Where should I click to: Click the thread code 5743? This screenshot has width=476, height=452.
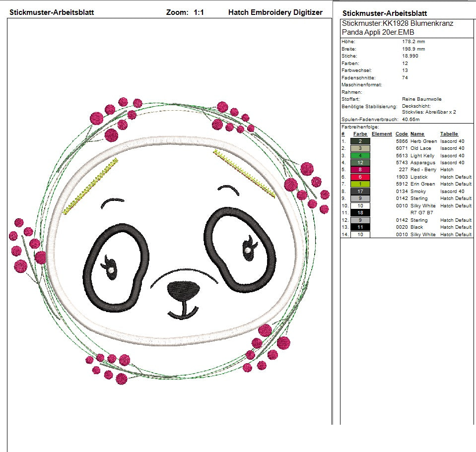pyautogui.click(x=402, y=163)
